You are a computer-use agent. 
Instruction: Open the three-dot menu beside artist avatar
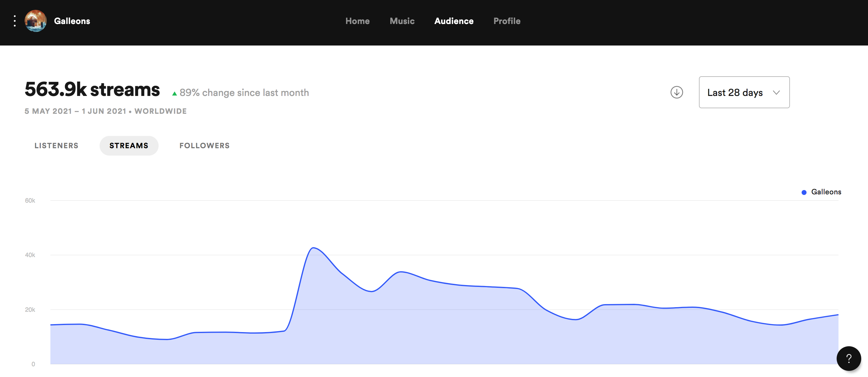pyautogui.click(x=14, y=21)
